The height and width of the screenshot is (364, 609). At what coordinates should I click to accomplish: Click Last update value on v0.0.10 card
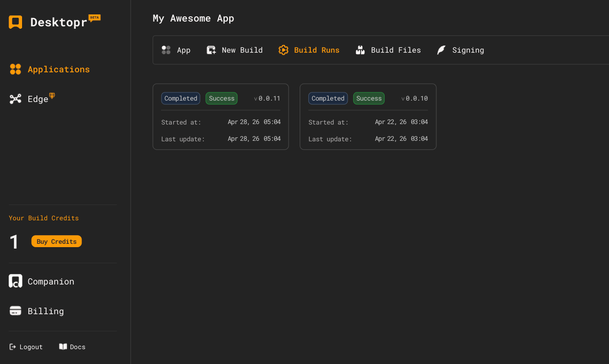click(401, 139)
